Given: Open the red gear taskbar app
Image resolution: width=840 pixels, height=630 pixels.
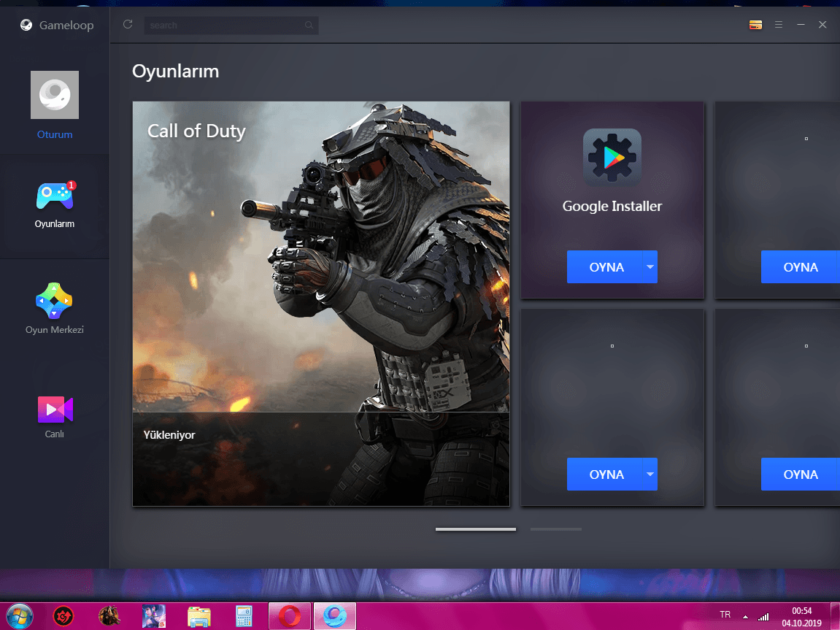Looking at the screenshot, I should [x=63, y=616].
